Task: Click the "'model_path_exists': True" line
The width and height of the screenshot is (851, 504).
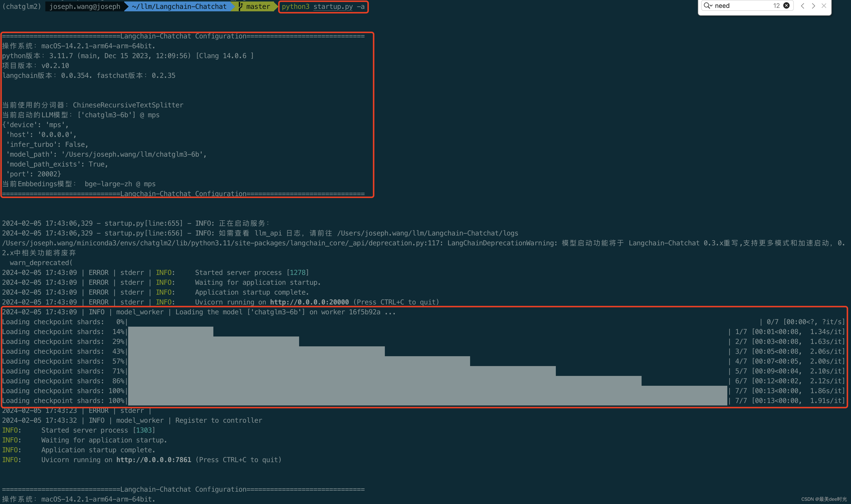Action: click(x=57, y=164)
